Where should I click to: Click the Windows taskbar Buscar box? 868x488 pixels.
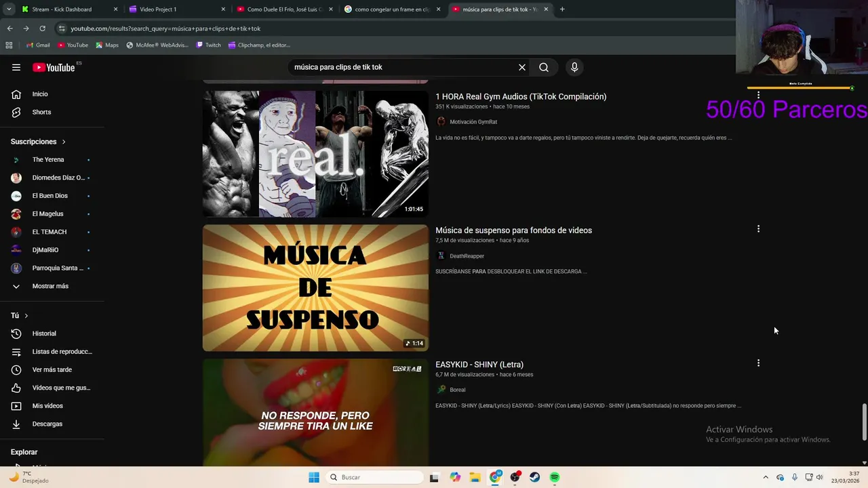point(374,477)
